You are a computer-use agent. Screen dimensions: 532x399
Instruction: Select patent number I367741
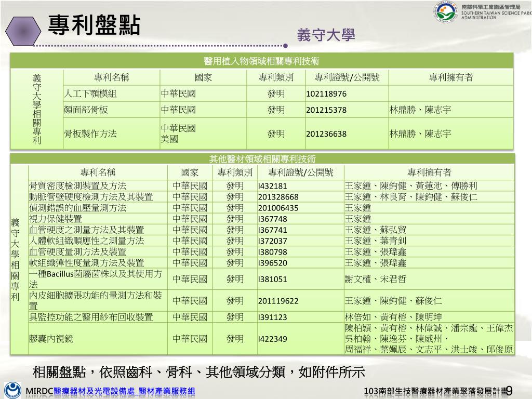(272, 230)
